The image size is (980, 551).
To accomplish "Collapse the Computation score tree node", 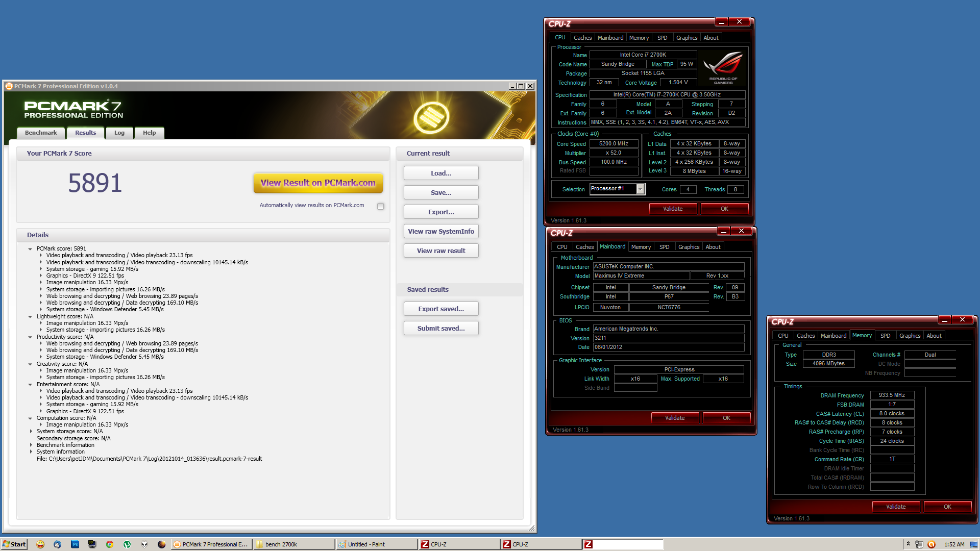I will 30,418.
